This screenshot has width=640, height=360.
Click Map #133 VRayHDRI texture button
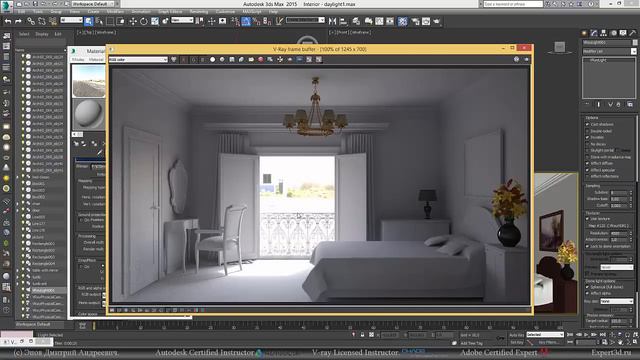608,226
